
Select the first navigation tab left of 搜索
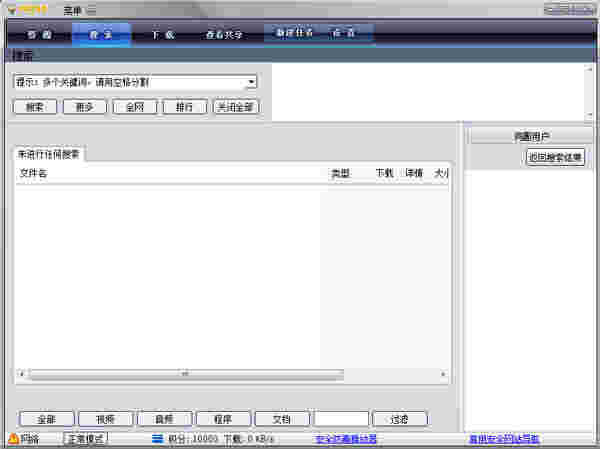click(x=39, y=34)
